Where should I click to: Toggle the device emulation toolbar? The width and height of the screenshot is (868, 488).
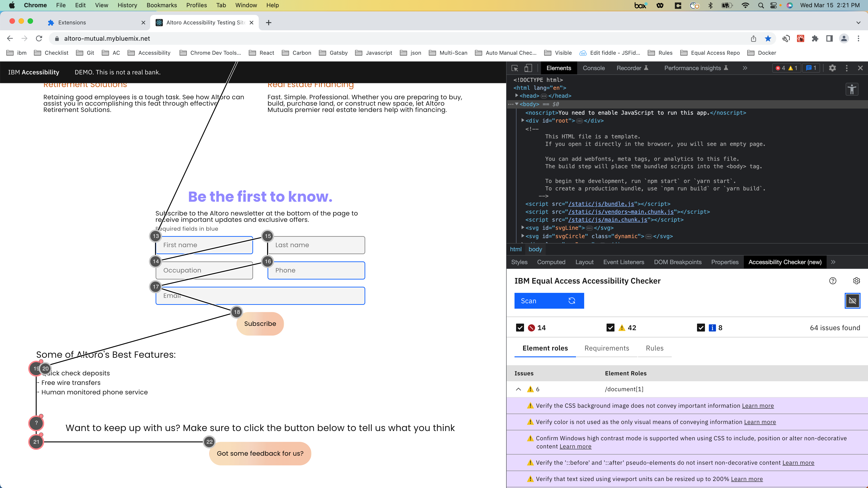click(528, 68)
